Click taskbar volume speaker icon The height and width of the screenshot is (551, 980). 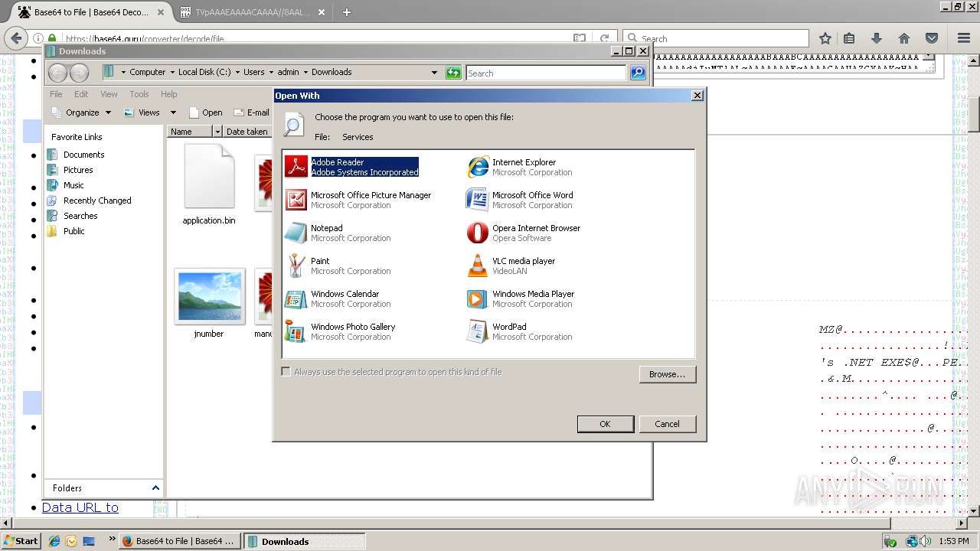click(927, 541)
